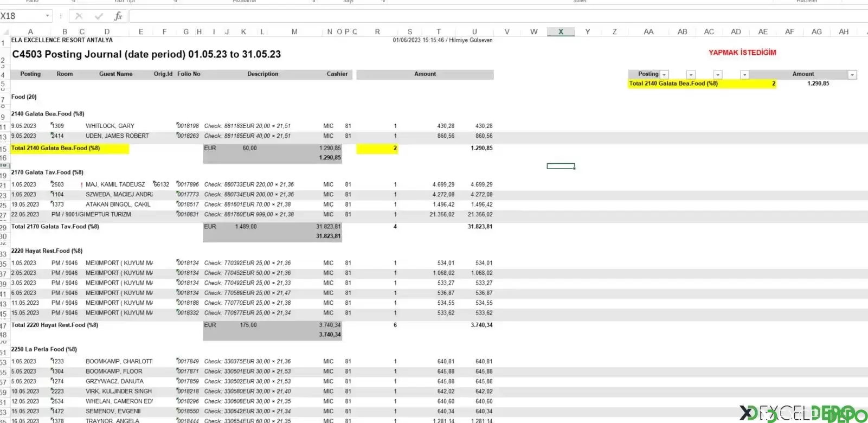This screenshot has height=423, width=868.
Task: Click the 21.356,02 amount in column T
Action: [442, 215]
